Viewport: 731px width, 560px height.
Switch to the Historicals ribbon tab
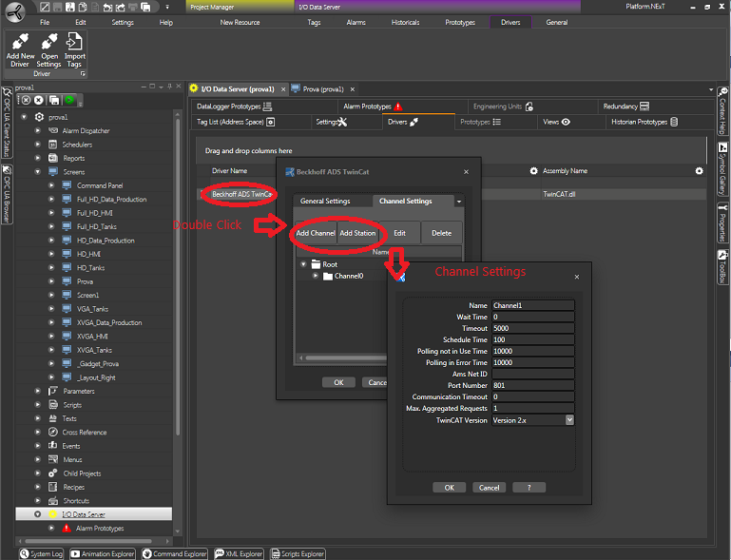[x=406, y=23]
